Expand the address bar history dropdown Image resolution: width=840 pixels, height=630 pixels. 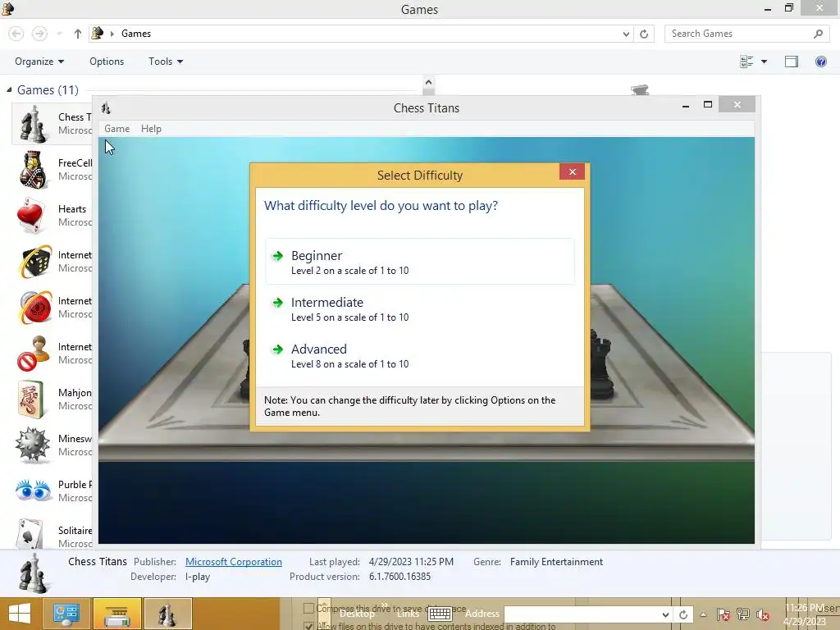tap(626, 34)
